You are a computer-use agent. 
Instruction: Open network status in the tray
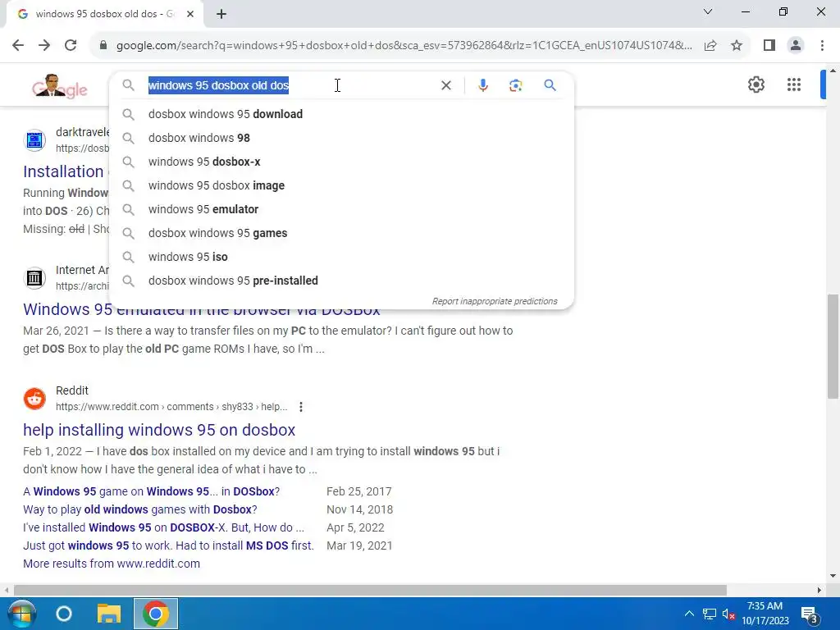click(x=710, y=614)
